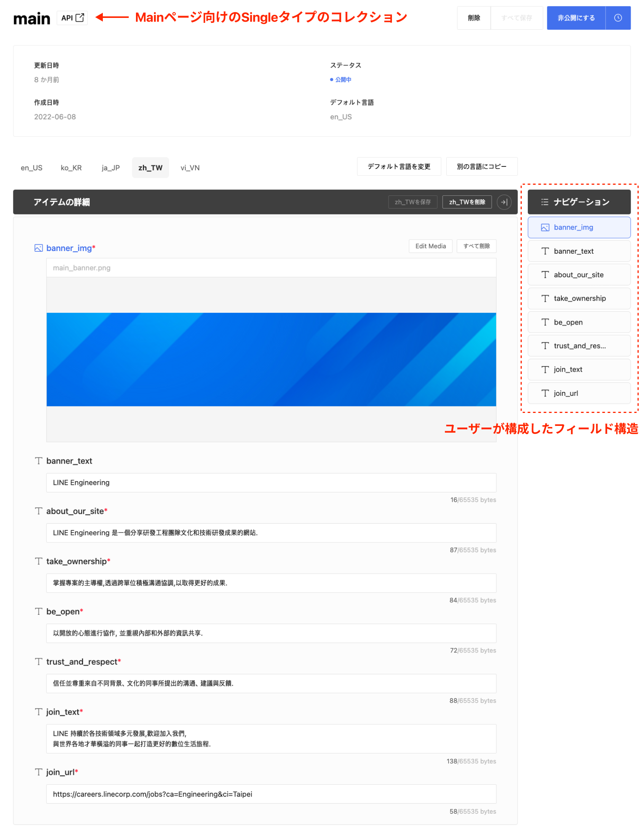Image resolution: width=644 pixels, height=835 pixels.
Task: Jump to be_open in navigation
Action: click(x=579, y=322)
